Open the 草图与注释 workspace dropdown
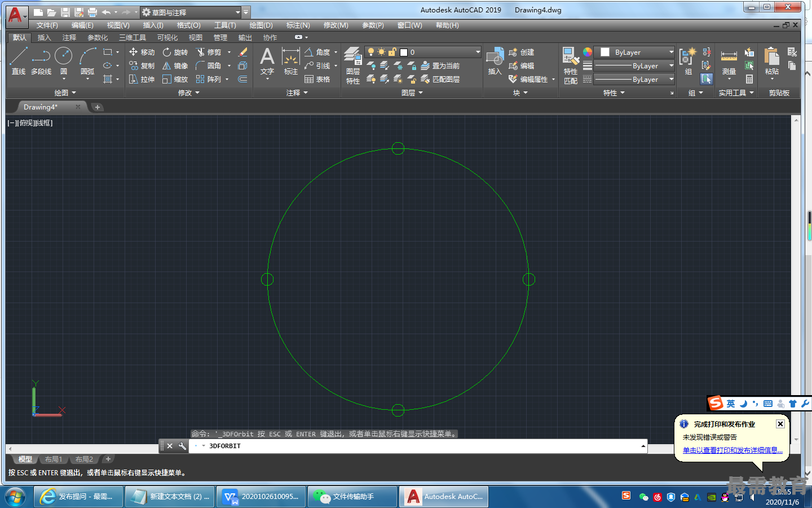812x508 pixels. tap(191, 12)
